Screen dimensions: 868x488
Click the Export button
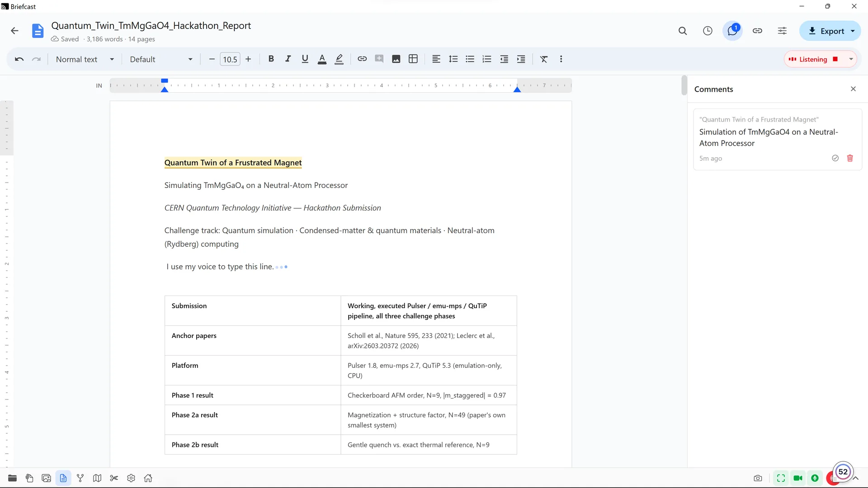826,31
